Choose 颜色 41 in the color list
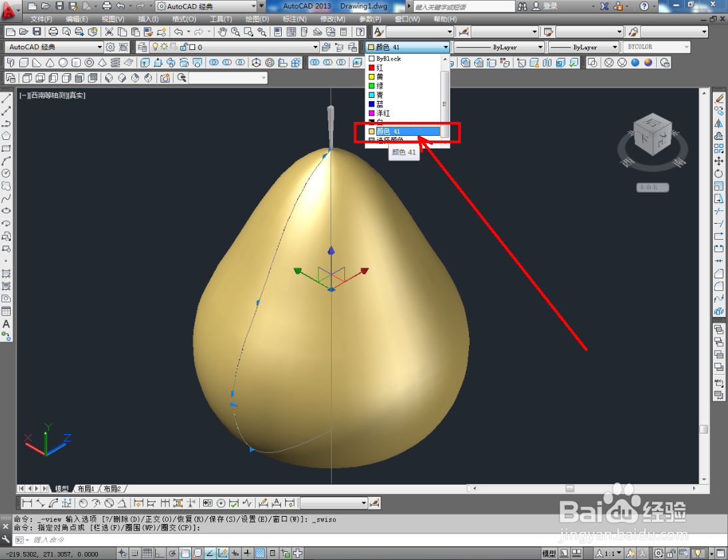Image resolution: width=728 pixels, height=560 pixels. coord(403,131)
